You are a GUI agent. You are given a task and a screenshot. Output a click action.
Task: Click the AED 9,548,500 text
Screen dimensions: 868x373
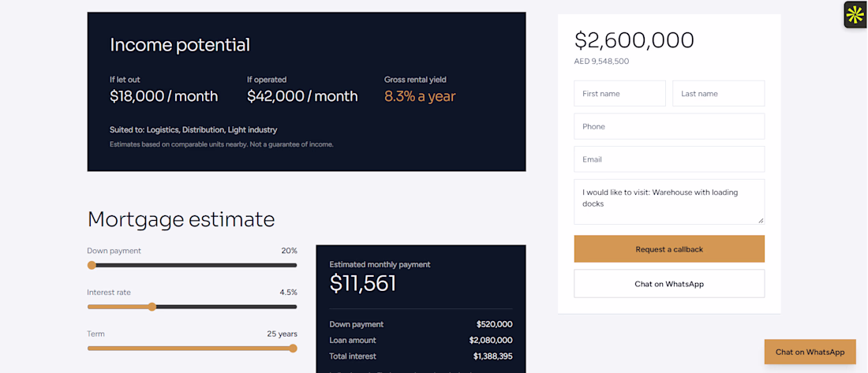pos(602,62)
